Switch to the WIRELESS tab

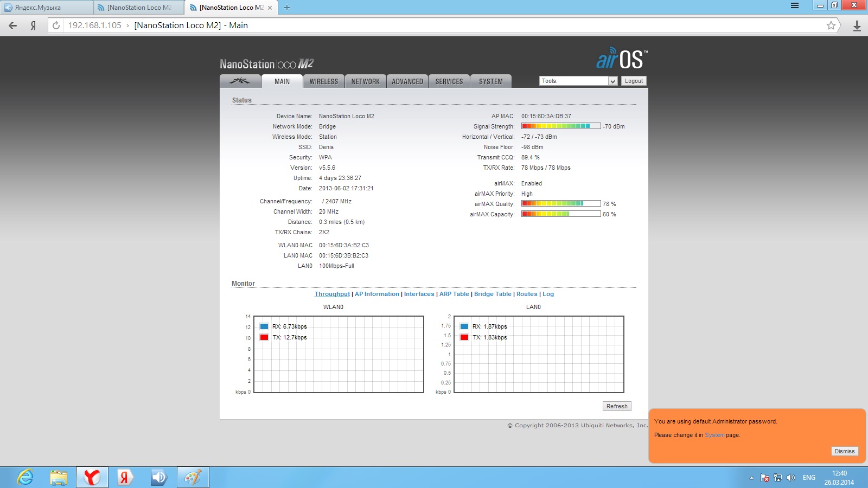tap(323, 81)
